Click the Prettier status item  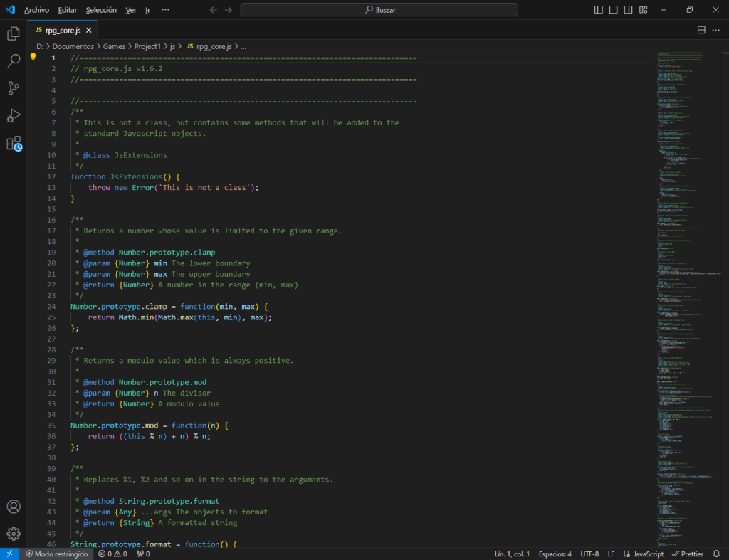[688, 554]
